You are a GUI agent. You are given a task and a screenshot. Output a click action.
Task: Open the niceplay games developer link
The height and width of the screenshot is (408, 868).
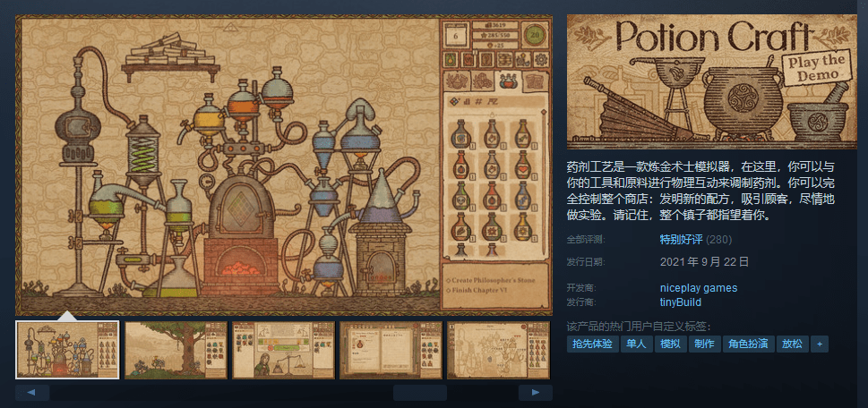(x=699, y=288)
